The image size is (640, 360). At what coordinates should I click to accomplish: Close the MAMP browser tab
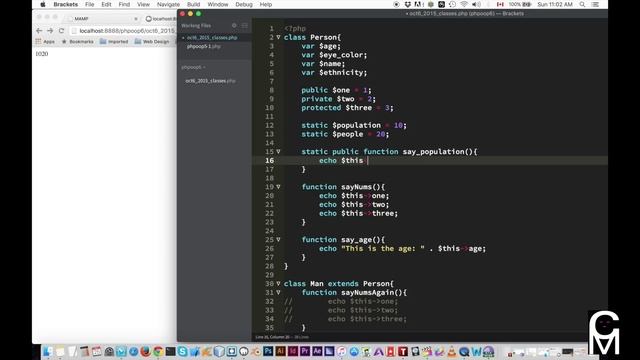pos(136,19)
